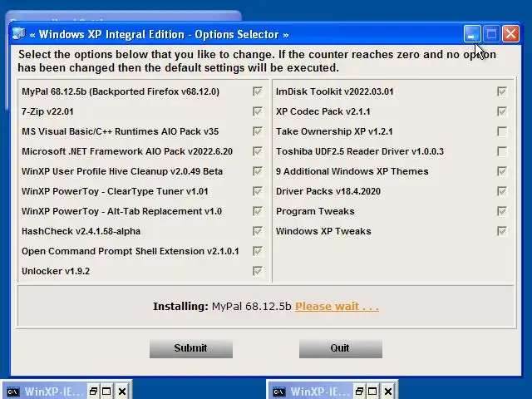Toggle Open Command Prompt Shell Extension checkbox

click(257, 251)
